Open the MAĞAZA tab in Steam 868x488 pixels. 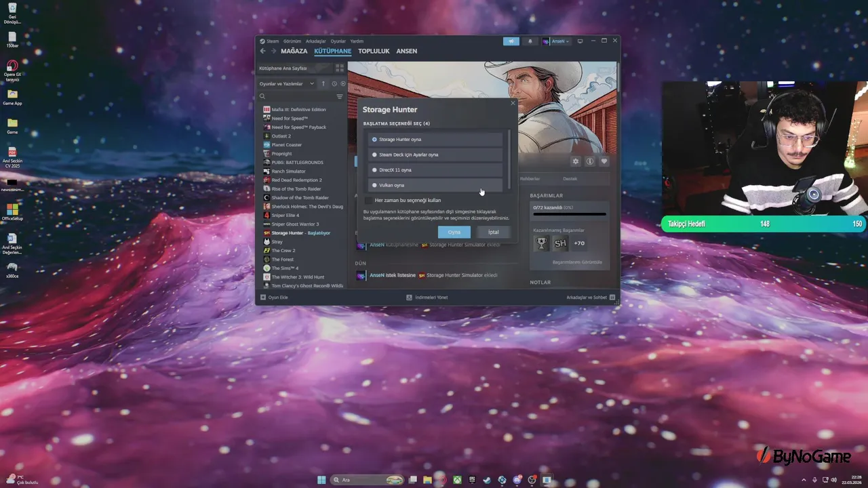click(294, 51)
